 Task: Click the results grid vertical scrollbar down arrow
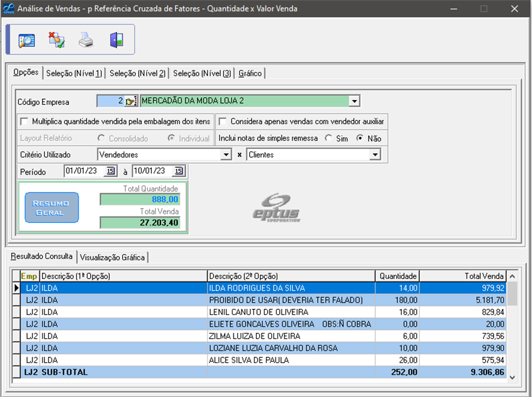tap(512, 377)
